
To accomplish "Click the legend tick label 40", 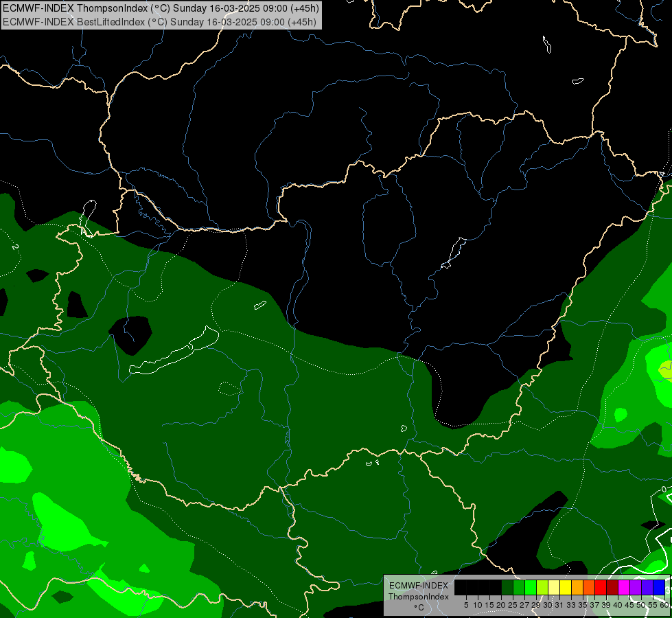I will (618, 605).
